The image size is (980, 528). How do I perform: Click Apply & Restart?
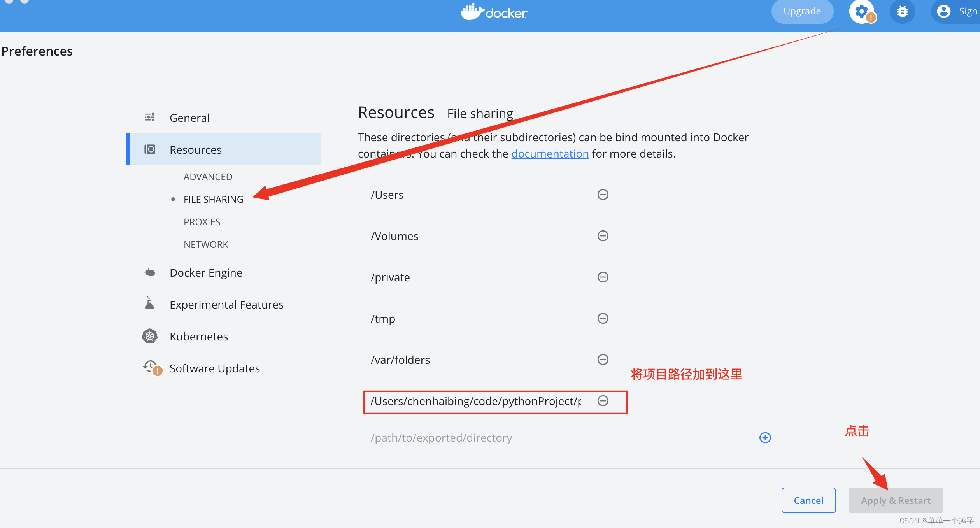coord(896,500)
